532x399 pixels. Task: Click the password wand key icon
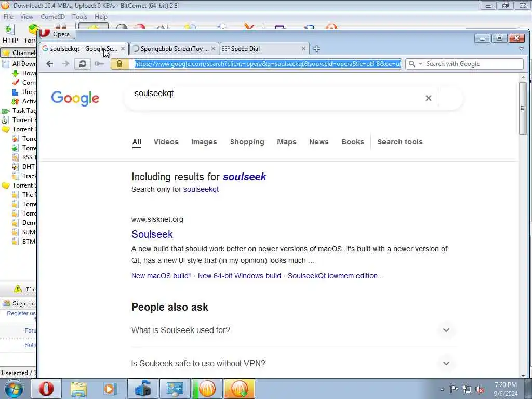[x=99, y=64]
